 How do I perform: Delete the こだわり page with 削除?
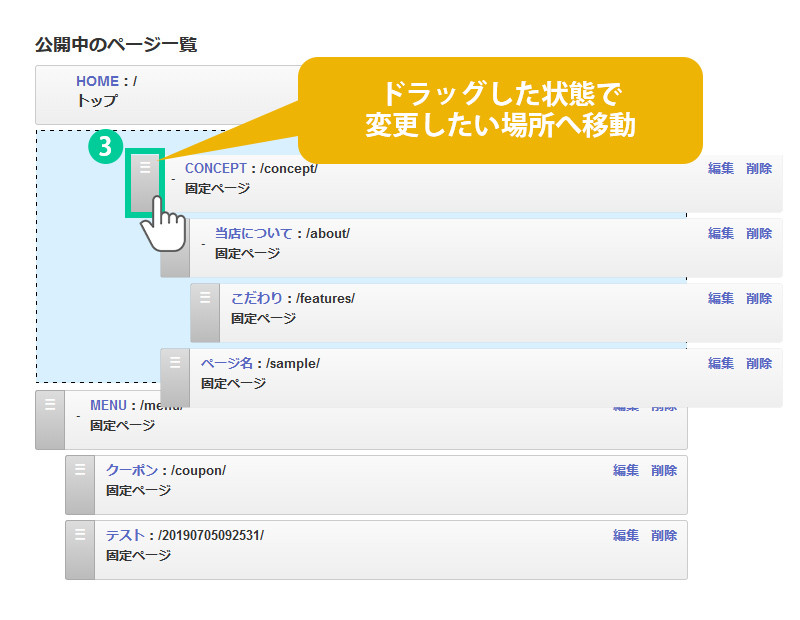point(759,298)
